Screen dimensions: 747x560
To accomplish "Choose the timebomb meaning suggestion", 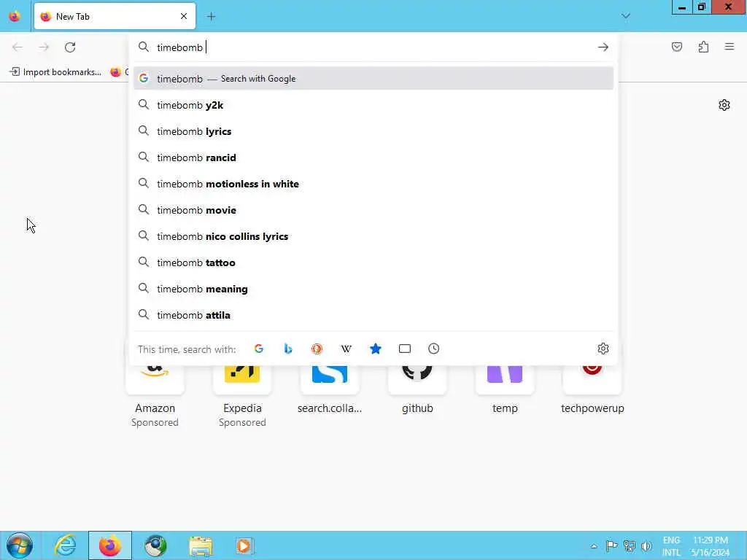I will (x=373, y=289).
